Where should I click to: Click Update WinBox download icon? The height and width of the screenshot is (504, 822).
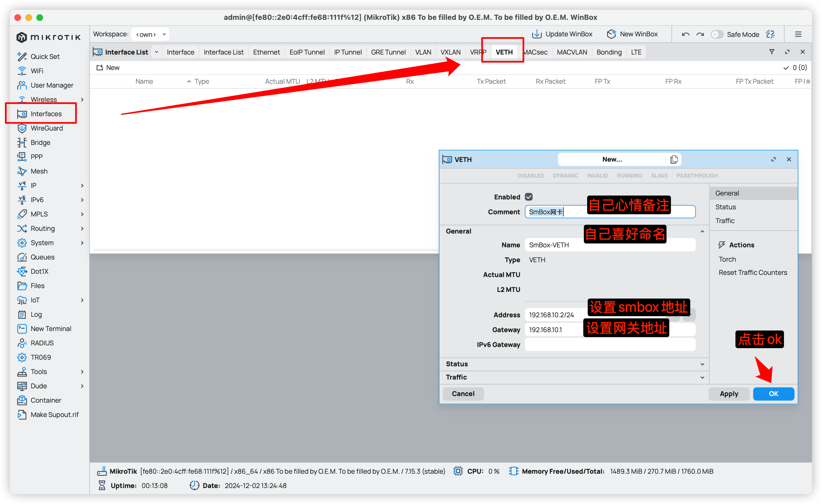pos(537,34)
